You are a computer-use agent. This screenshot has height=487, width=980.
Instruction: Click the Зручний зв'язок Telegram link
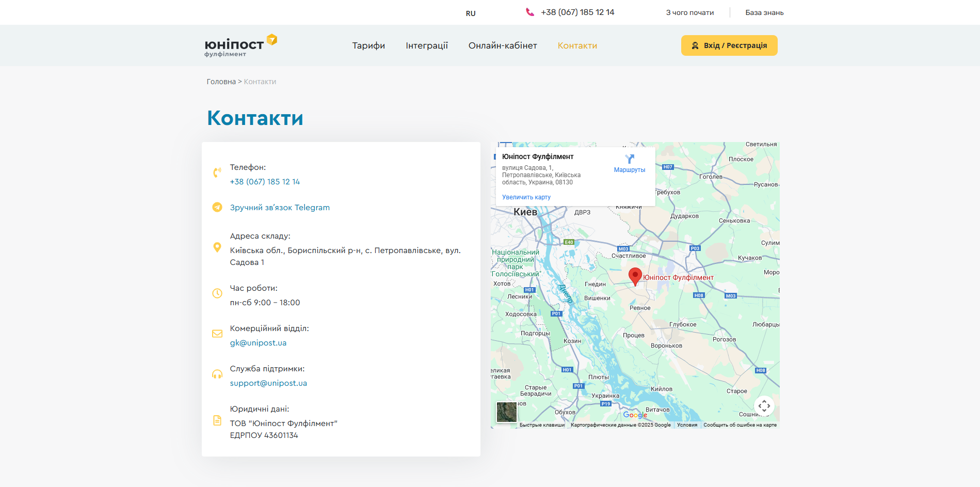pyautogui.click(x=279, y=208)
